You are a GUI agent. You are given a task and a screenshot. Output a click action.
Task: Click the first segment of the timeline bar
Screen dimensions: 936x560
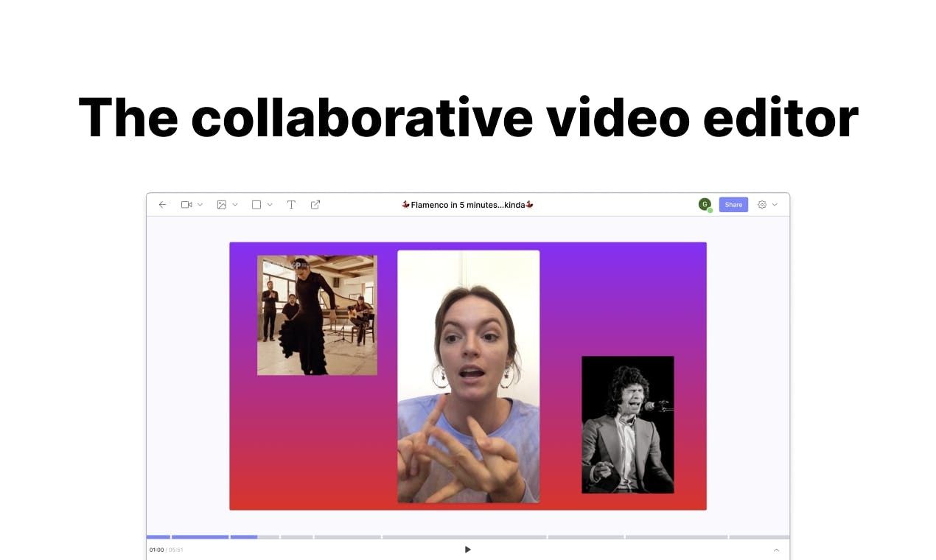[158, 536]
